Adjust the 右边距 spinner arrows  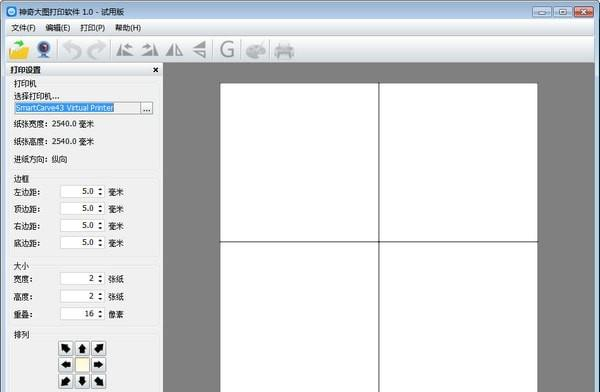[100, 225]
